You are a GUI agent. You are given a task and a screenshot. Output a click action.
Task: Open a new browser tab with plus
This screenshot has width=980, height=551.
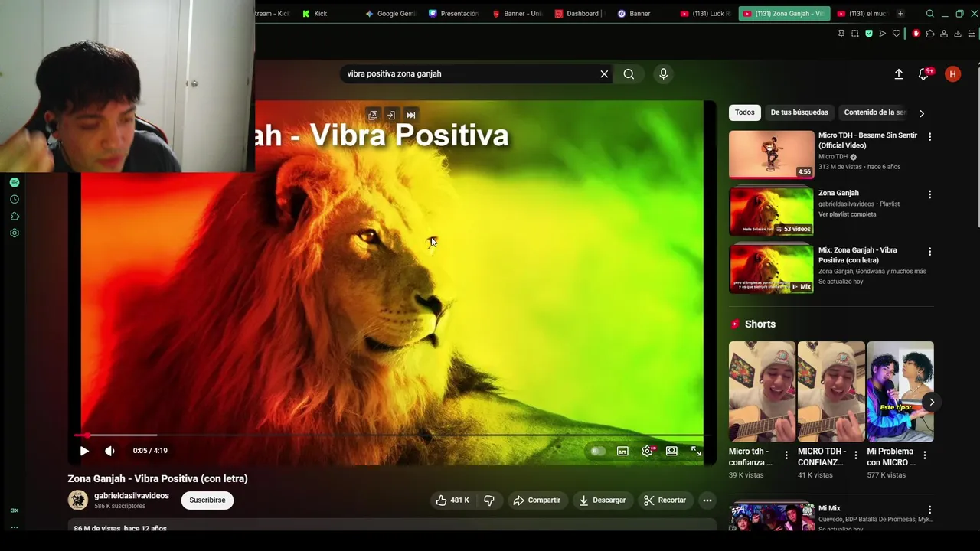tap(900, 14)
